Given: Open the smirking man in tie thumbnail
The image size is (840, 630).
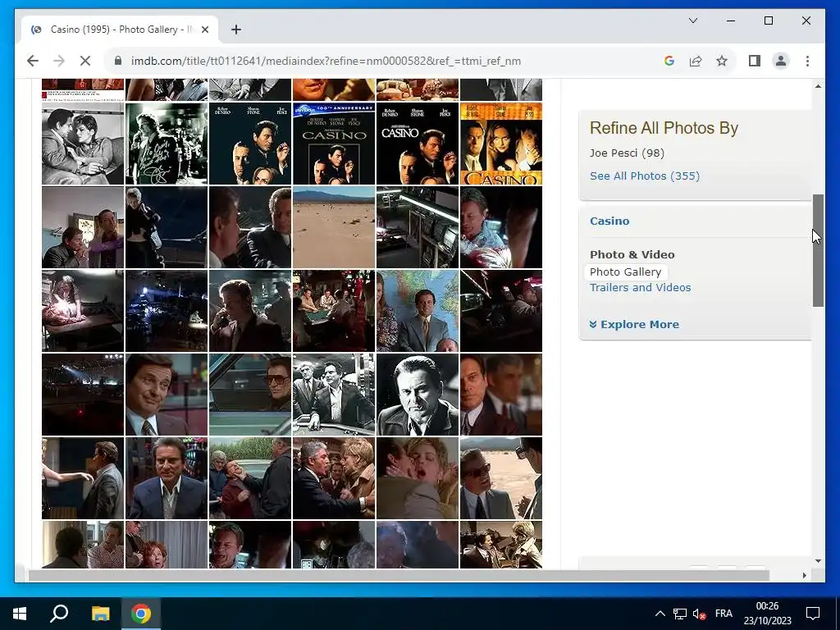Looking at the screenshot, I should click(166, 395).
